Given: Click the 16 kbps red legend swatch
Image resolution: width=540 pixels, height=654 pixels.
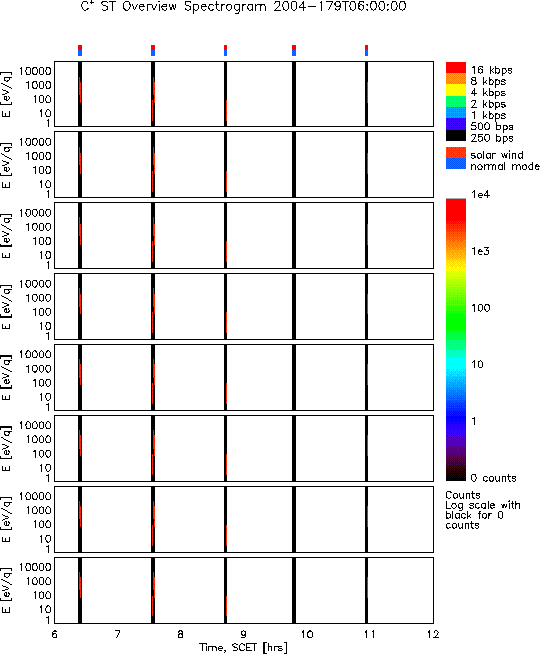Looking at the screenshot, I should [x=456, y=68].
